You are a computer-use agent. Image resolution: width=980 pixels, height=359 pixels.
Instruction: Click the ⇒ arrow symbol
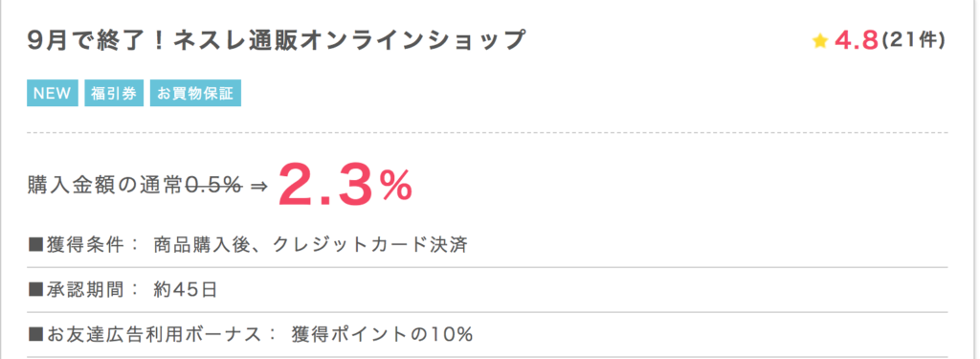[x=258, y=187]
